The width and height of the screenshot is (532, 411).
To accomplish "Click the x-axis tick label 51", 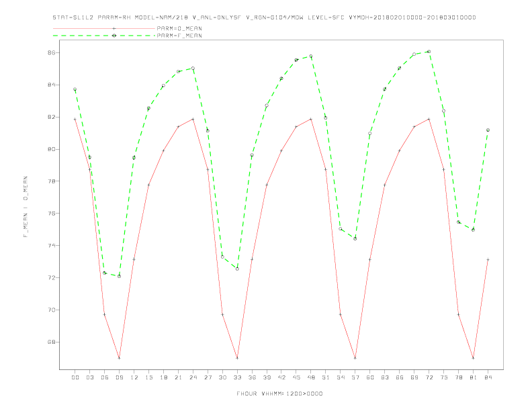I will pos(326,377).
